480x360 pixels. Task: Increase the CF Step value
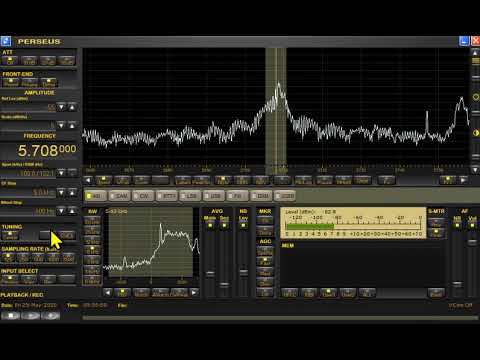coord(72,192)
